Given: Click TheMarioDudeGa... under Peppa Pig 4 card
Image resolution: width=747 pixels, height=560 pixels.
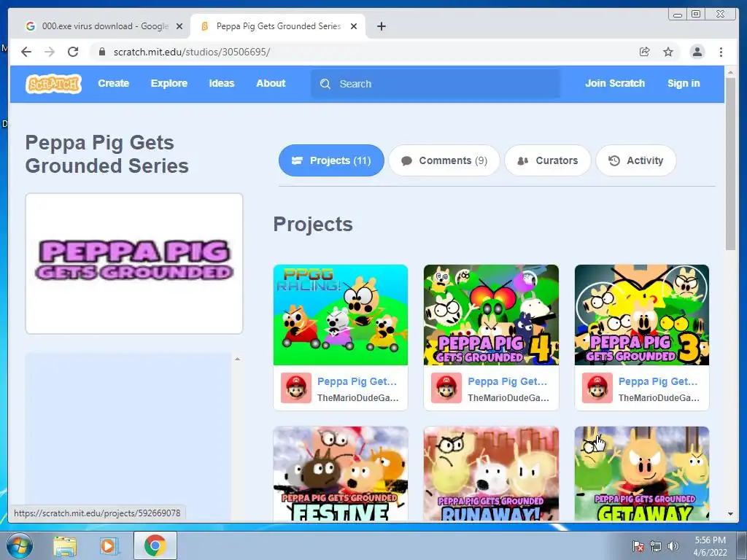Looking at the screenshot, I should click(x=508, y=397).
